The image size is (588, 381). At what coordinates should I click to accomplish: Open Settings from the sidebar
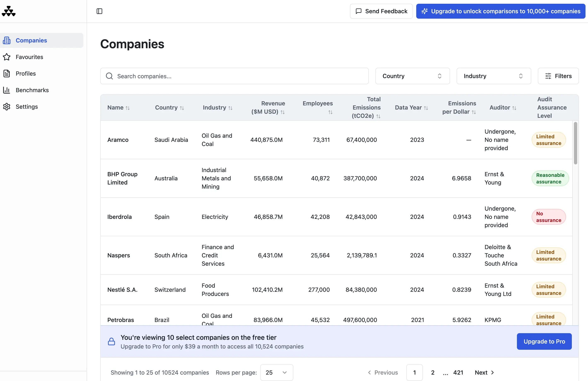[x=27, y=107]
